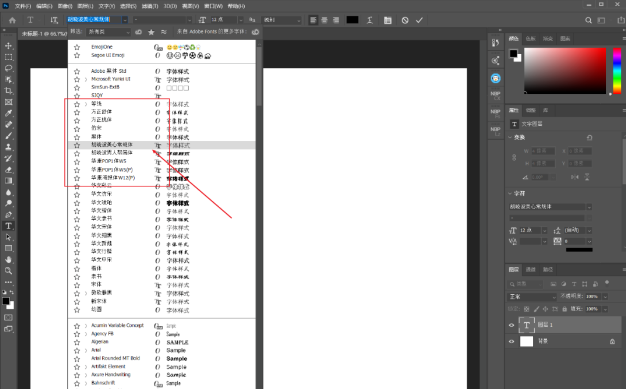This screenshot has width=626, height=389.
Task: Favorite the Arial font star
Action: point(77,351)
